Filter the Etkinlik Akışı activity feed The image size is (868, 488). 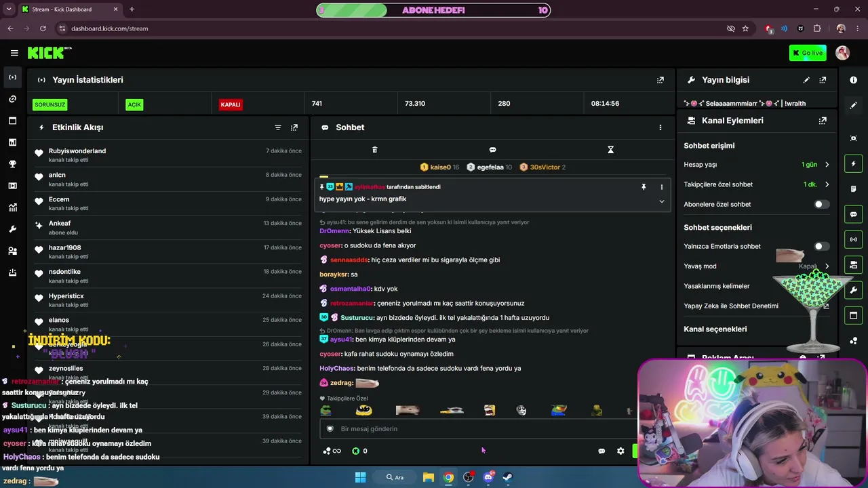278,127
